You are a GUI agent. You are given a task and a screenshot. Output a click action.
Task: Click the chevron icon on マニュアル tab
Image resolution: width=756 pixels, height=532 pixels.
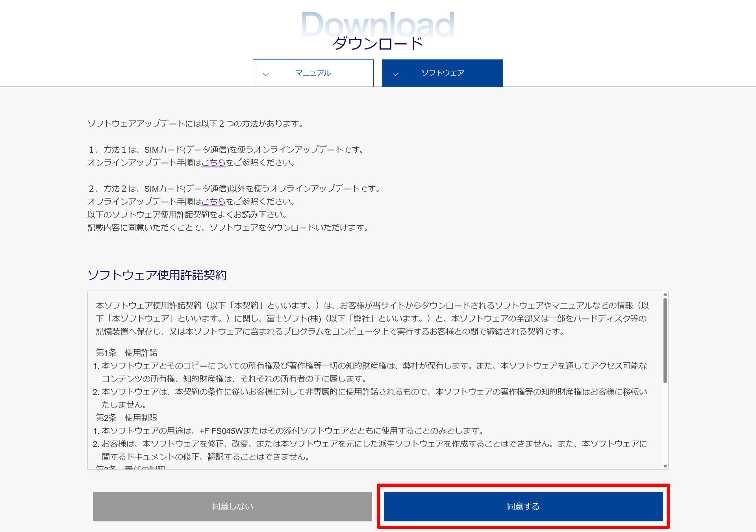pyautogui.click(x=266, y=74)
